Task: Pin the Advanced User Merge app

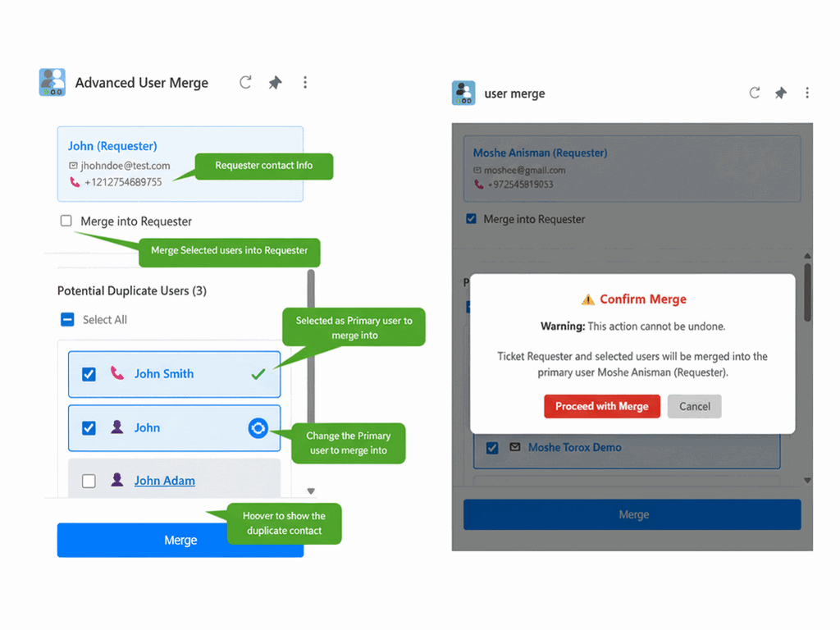Action: coord(275,82)
